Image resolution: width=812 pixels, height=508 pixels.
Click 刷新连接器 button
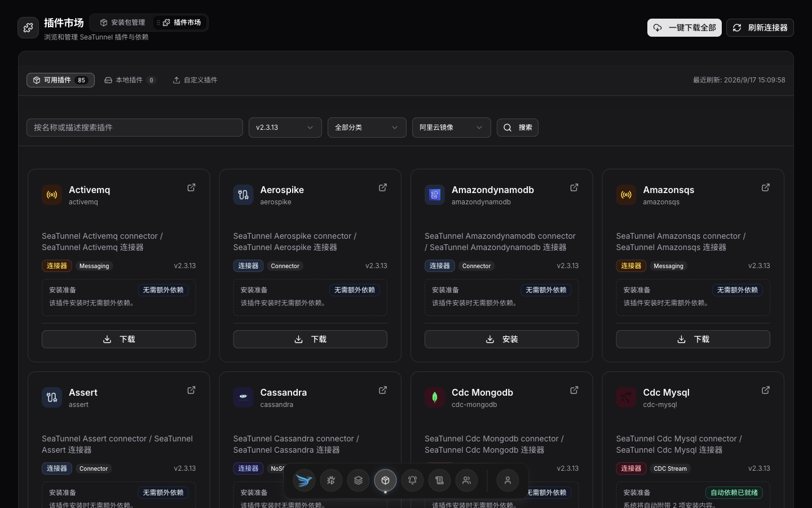pos(760,28)
